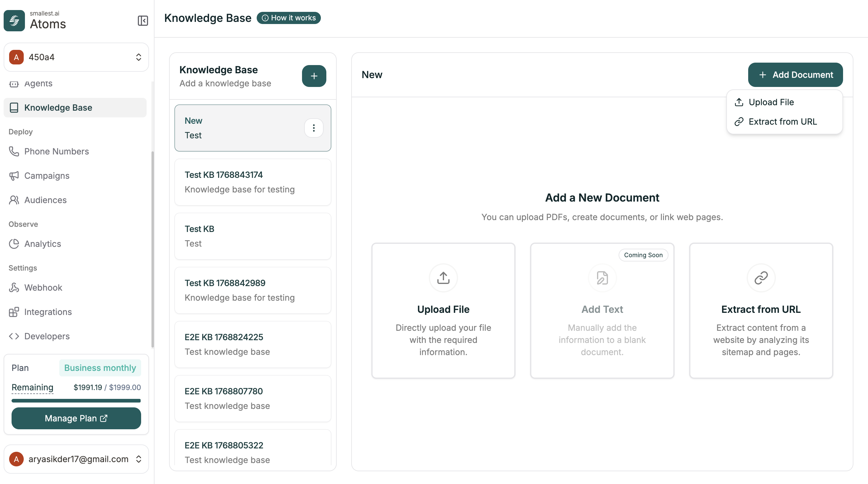The width and height of the screenshot is (868, 484).
Task: Select Extract from URL menu option
Action: 783,122
